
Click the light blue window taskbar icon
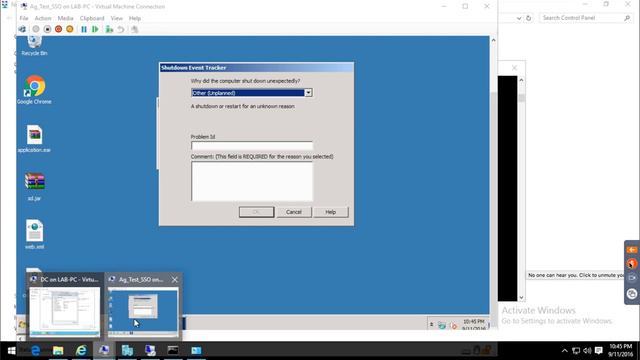[196, 351]
